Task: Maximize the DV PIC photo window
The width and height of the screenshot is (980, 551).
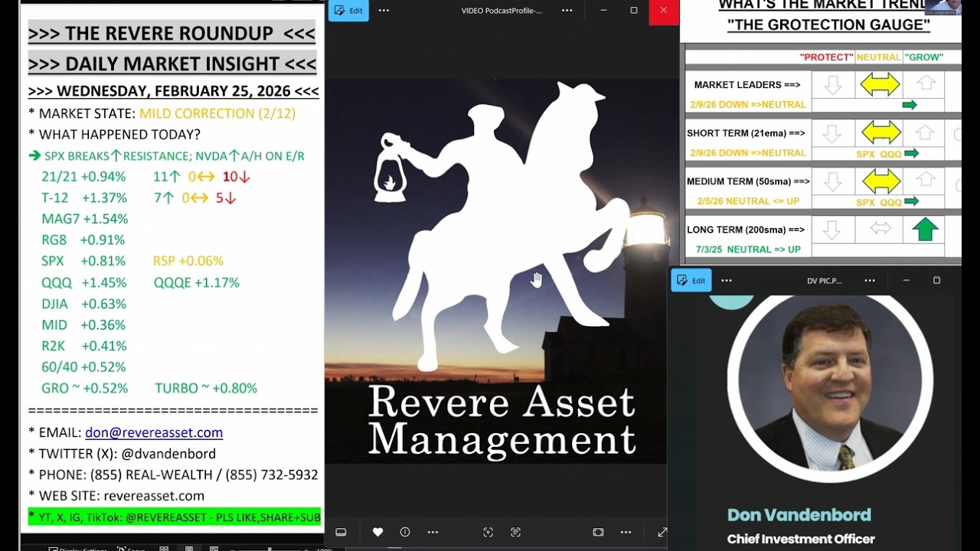Action: point(936,281)
